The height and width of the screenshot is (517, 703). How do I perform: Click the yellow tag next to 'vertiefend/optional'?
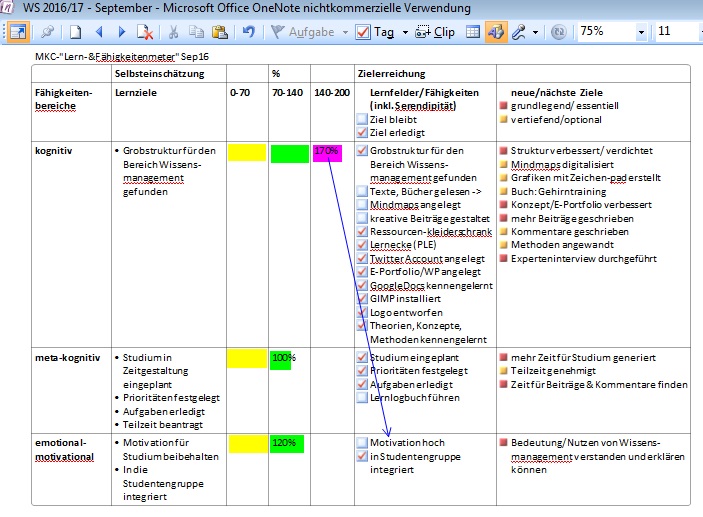click(503, 119)
